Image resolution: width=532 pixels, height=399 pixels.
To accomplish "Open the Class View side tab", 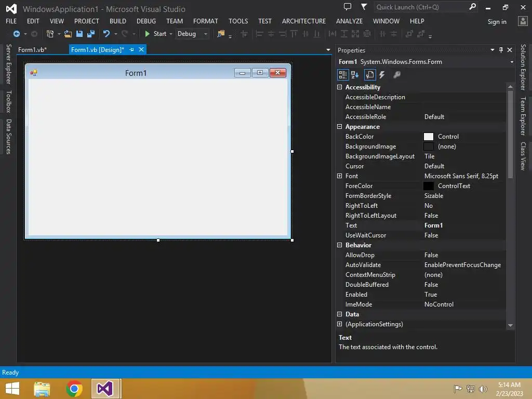I will [x=523, y=156].
